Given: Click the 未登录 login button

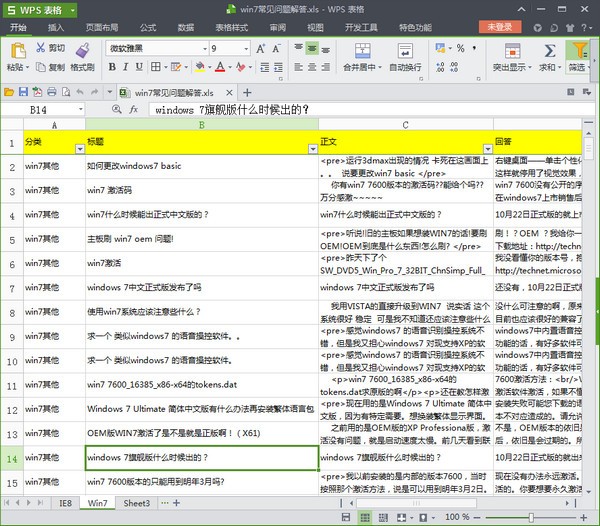Looking at the screenshot, I should [x=500, y=27].
